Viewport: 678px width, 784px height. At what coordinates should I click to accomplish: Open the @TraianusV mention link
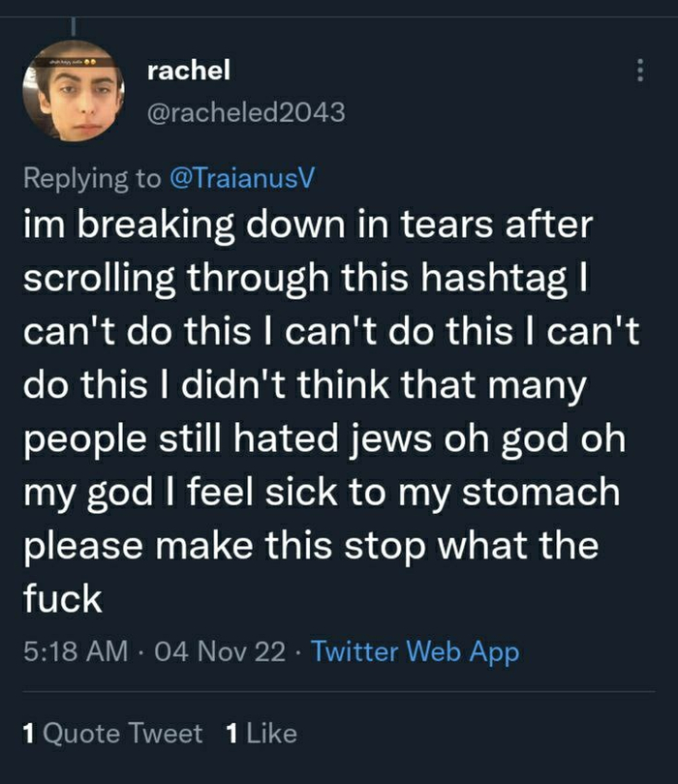(x=241, y=177)
